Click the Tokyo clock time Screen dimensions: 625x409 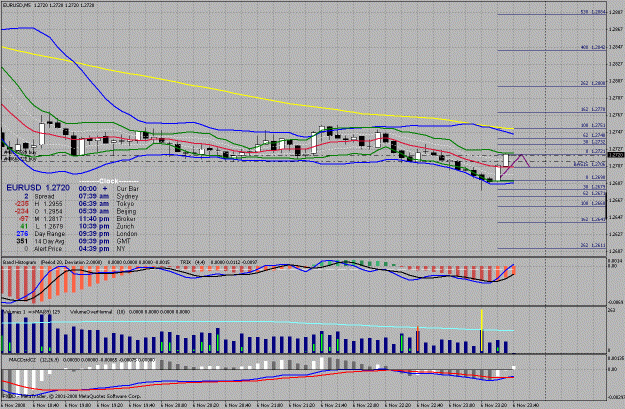pyautogui.click(x=94, y=204)
